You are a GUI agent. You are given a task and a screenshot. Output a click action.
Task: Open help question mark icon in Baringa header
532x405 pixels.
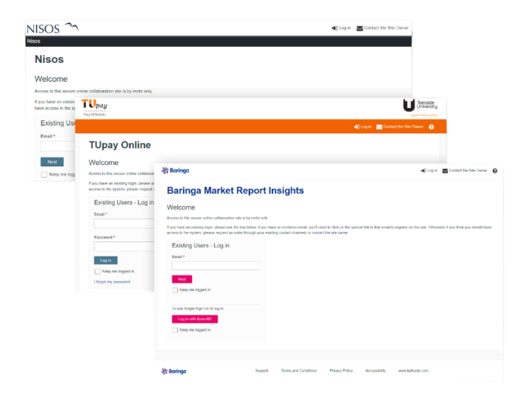pyautogui.click(x=495, y=171)
